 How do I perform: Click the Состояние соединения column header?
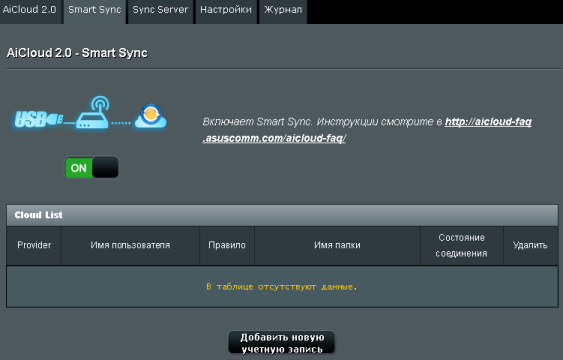click(462, 246)
